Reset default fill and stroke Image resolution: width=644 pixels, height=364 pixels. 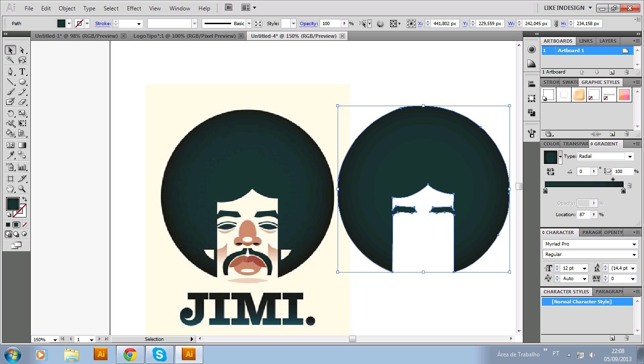pos(9,215)
